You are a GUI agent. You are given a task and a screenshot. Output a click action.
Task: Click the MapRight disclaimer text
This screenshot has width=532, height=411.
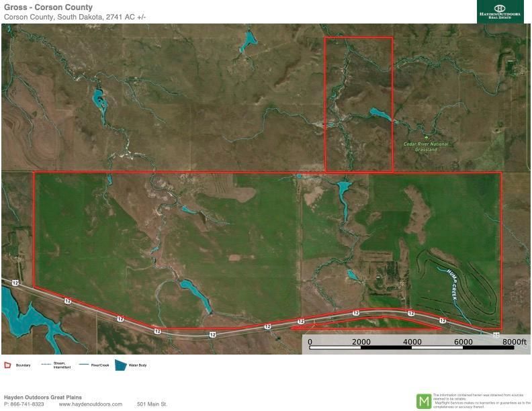(482, 401)
